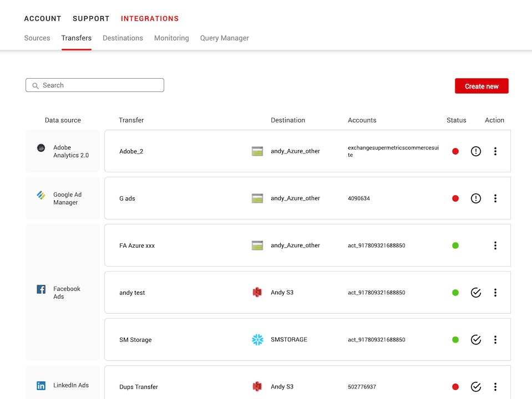Viewport: 532px width, 399px height.
Task: Click account number 4090634
Action: coord(358,198)
